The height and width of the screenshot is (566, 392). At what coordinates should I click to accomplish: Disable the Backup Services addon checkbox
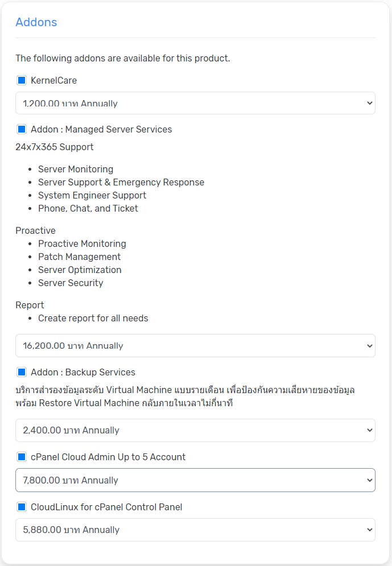coord(22,373)
